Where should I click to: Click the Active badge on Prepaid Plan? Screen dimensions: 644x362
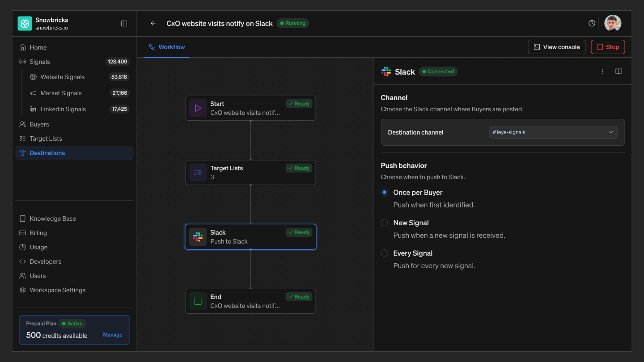tap(72, 324)
